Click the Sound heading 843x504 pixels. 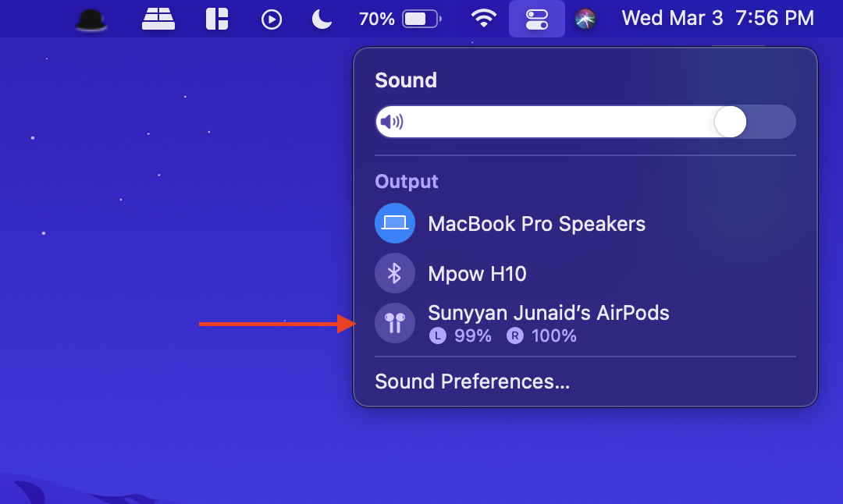(406, 80)
